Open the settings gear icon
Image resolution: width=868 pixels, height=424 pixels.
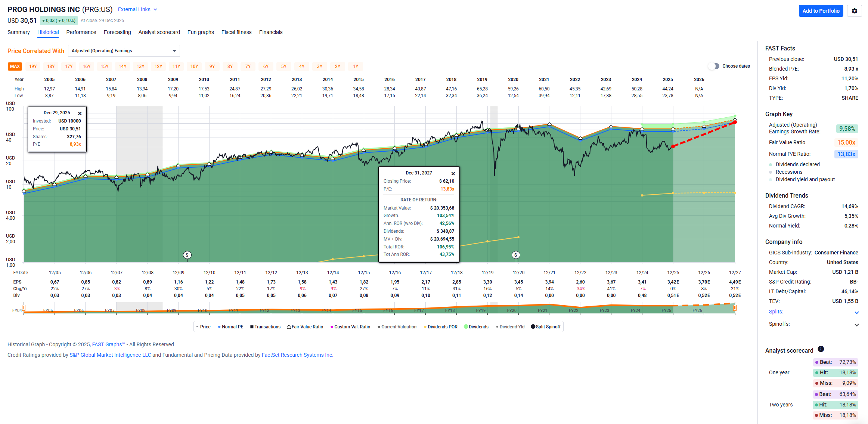tap(854, 11)
